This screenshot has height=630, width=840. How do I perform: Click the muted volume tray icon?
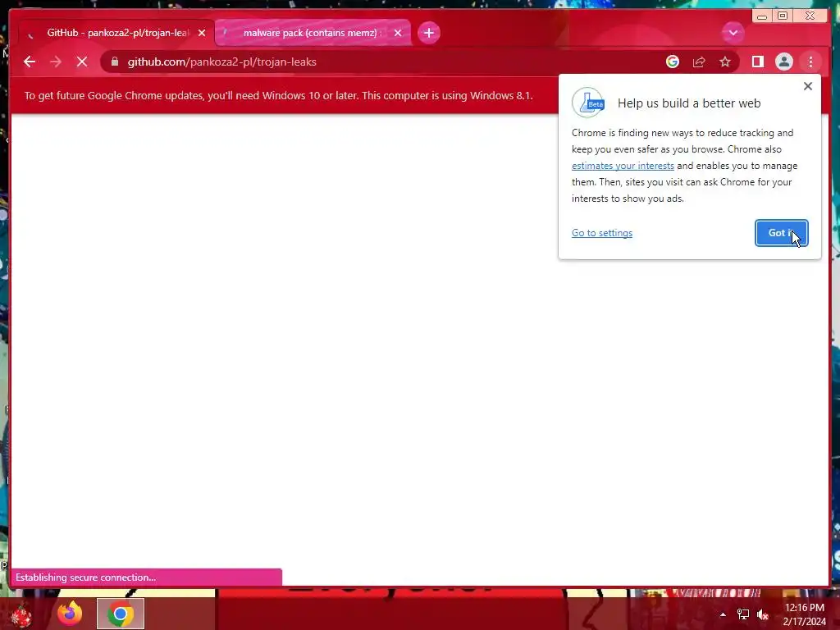[763, 614]
